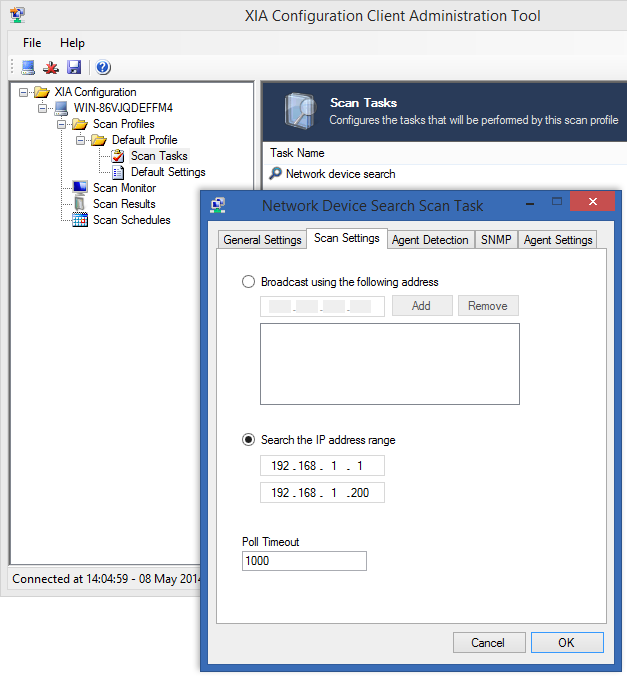Viewport: 627px width, 678px height.
Task: Select the Network device search task row
Action: tap(445, 174)
